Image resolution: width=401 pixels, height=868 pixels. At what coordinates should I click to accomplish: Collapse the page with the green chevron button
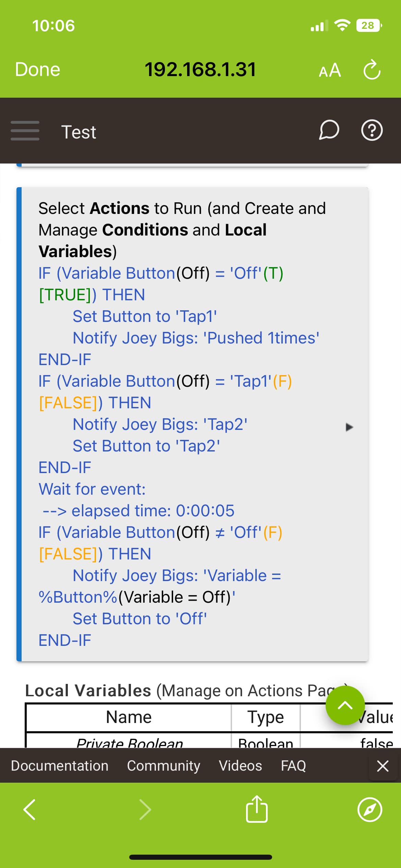[345, 705]
